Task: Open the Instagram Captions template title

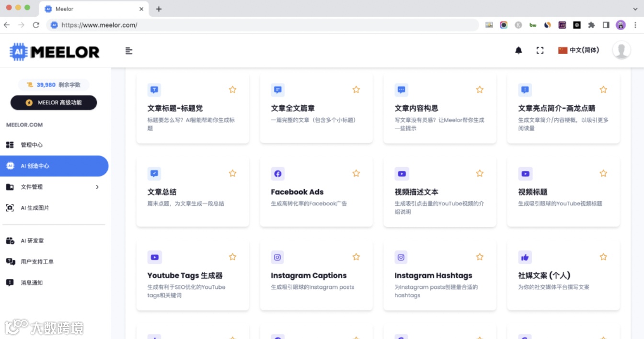Action: click(x=309, y=276)
